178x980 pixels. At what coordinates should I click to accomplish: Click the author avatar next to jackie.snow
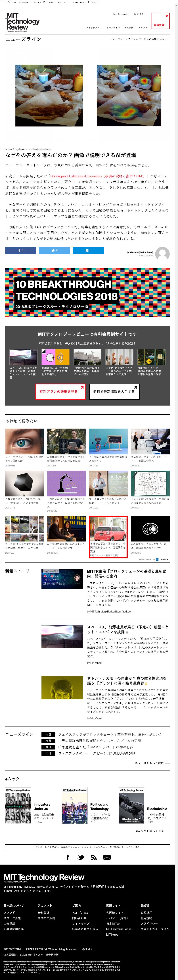pos(163,254)
